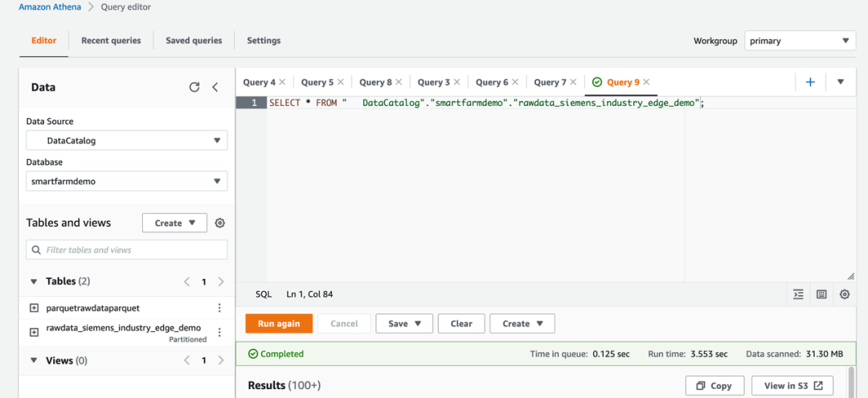Click the results panel vertical scrollbar
This screenshot has height=398, width=868.
851,382
